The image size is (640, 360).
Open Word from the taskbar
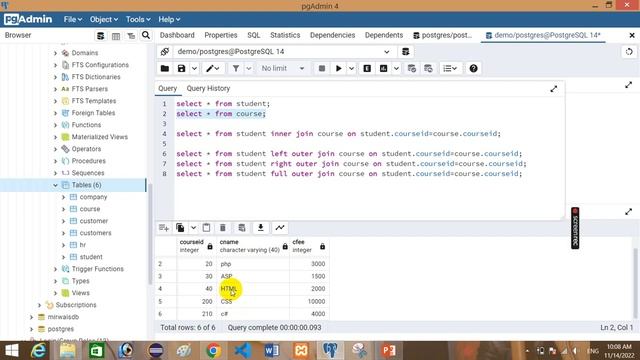point(272,351)
